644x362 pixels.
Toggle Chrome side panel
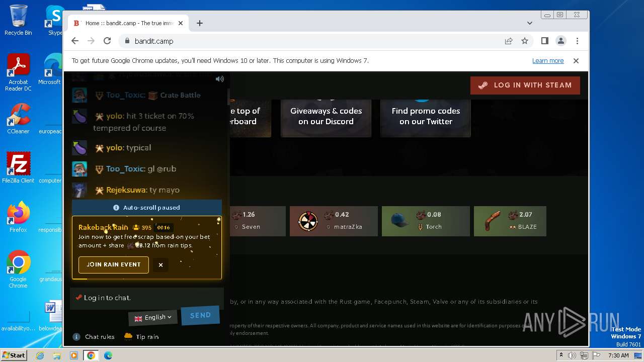click(x=545, y=41)
